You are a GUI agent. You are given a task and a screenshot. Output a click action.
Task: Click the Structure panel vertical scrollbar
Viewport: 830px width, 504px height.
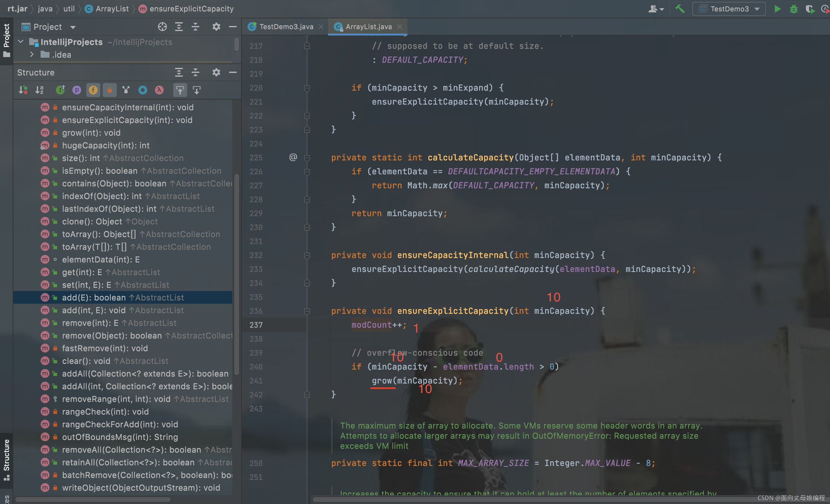pyautogui.click(x=236, y=274)
